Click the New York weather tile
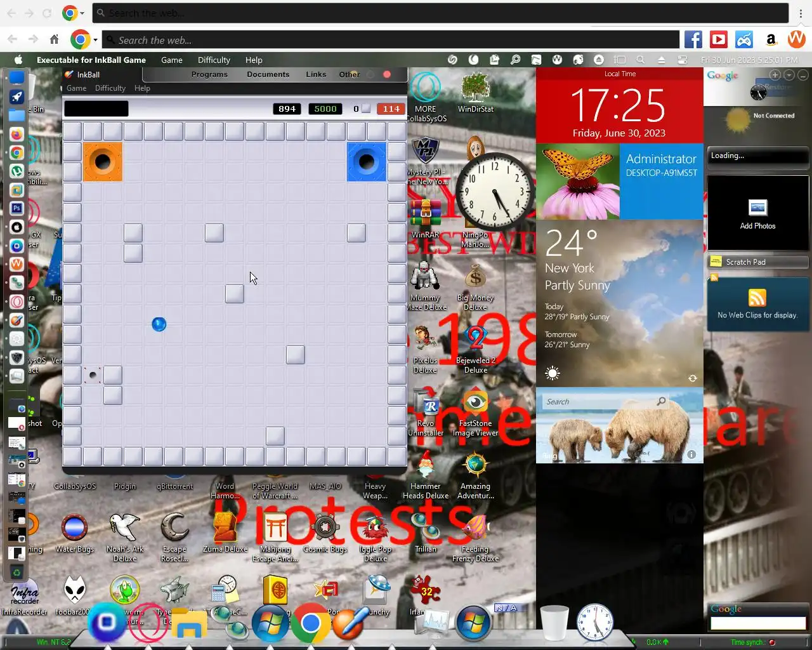 (x=620, y=303)
